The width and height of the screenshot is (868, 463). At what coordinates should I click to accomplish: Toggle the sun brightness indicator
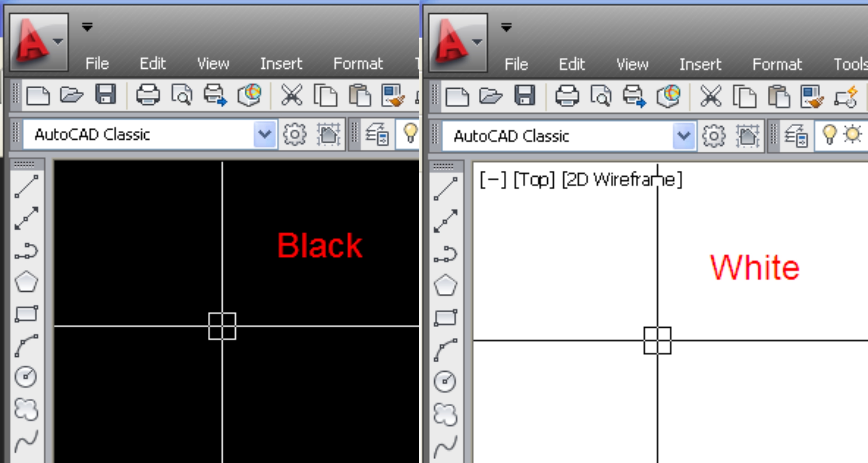tap(852, 134)
